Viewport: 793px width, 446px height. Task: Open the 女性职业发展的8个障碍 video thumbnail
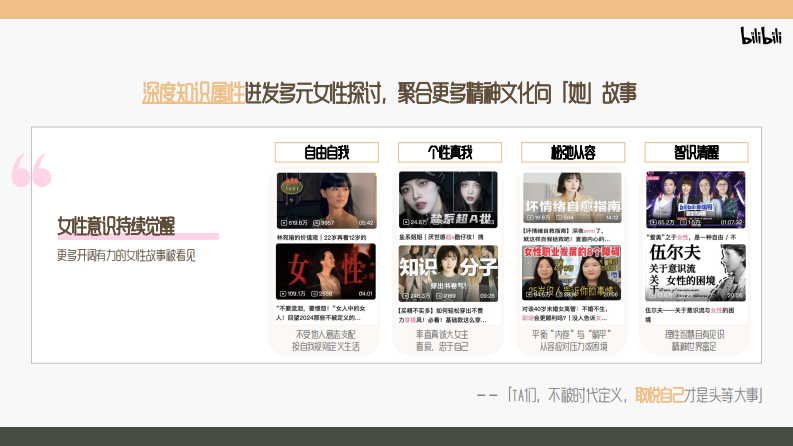click(x=572, y=272)
